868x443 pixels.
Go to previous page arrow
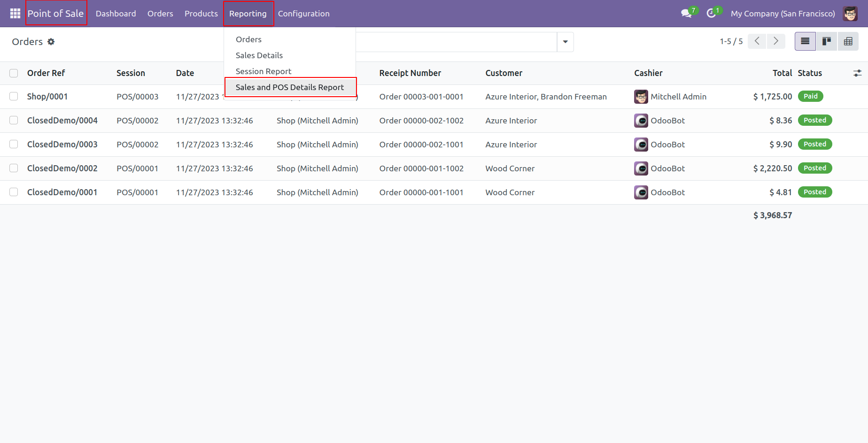(757, 41)
